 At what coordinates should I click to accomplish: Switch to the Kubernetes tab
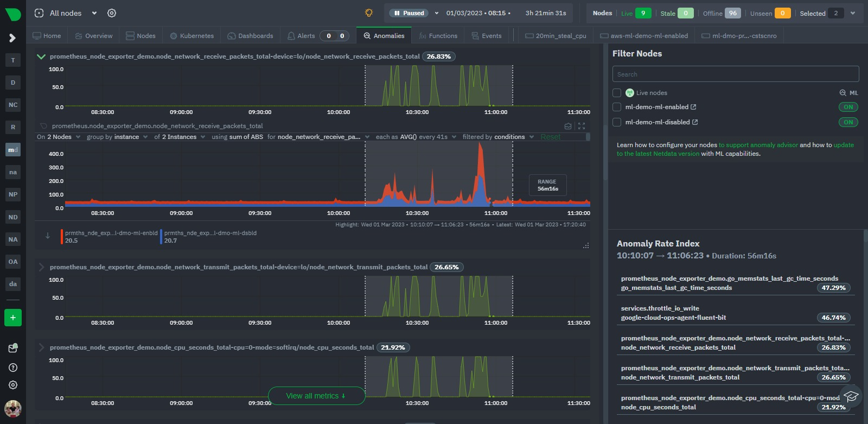tap(192, 36)
